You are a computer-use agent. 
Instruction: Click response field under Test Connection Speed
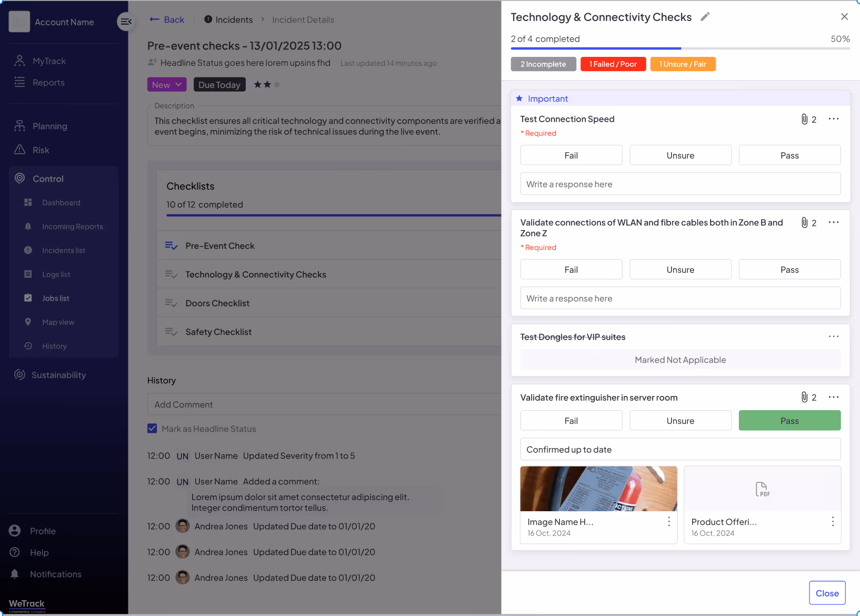(681, 184)
